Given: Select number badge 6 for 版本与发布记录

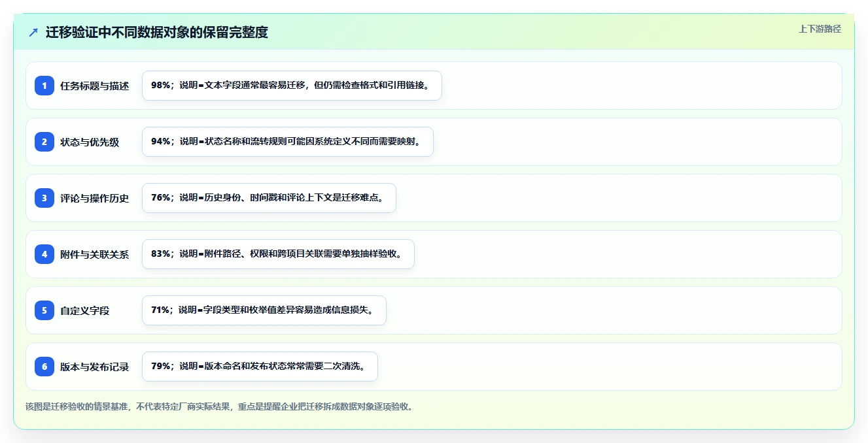Looking at the screenshot, I should tap(44, 366).
